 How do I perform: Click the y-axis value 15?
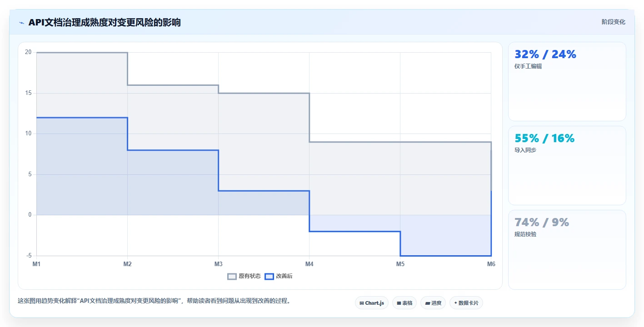[28, 93]
